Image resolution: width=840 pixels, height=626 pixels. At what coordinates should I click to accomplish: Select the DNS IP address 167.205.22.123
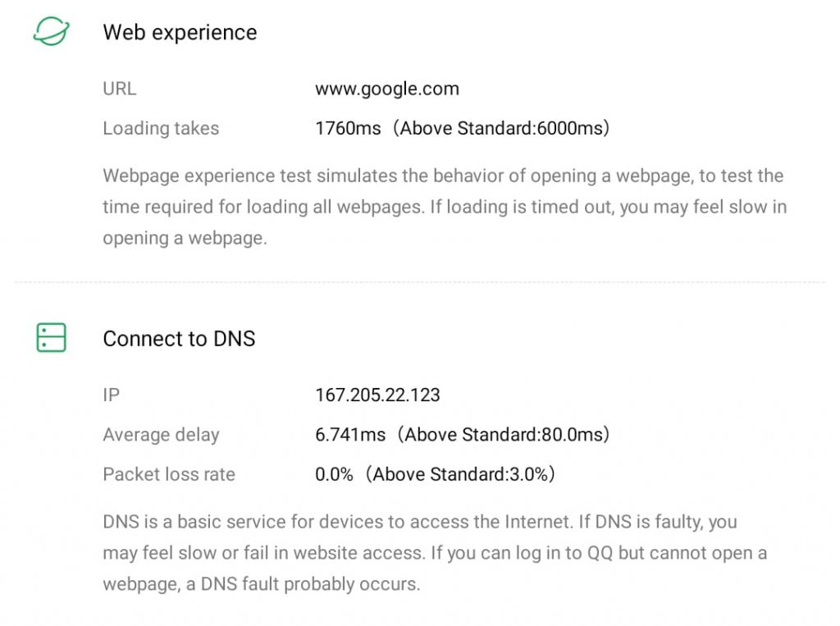(377, 395)
